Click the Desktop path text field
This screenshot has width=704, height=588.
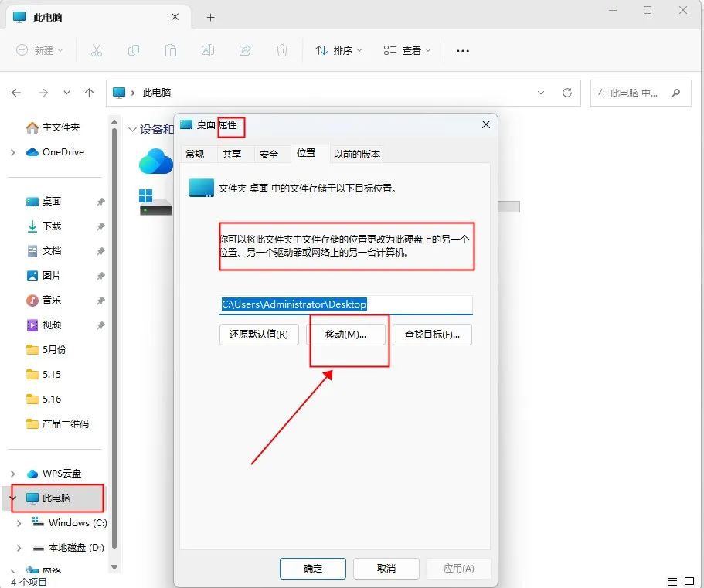pyautogui.click(x=345, y=304)
